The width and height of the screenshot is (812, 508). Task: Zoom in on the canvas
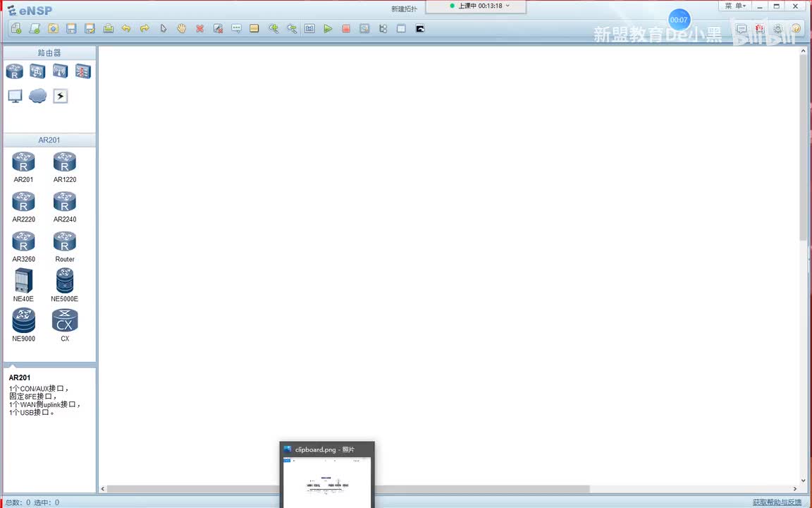click(x=273, y=28)
